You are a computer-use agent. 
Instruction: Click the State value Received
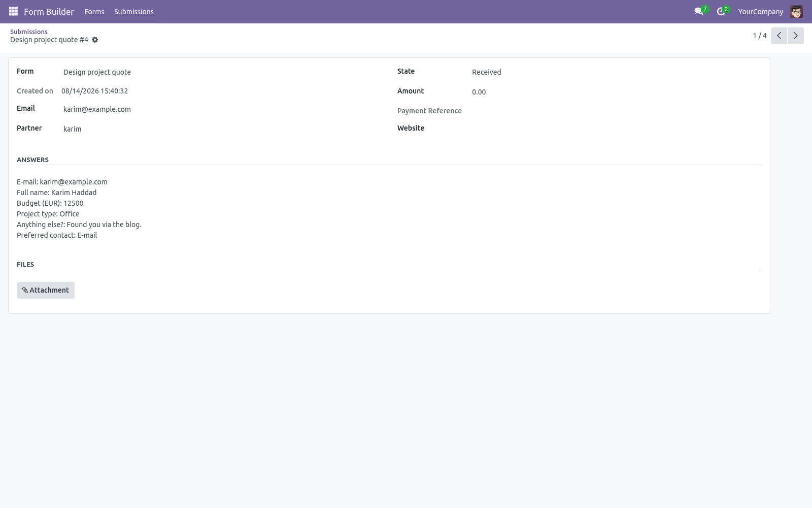[486, 72]
